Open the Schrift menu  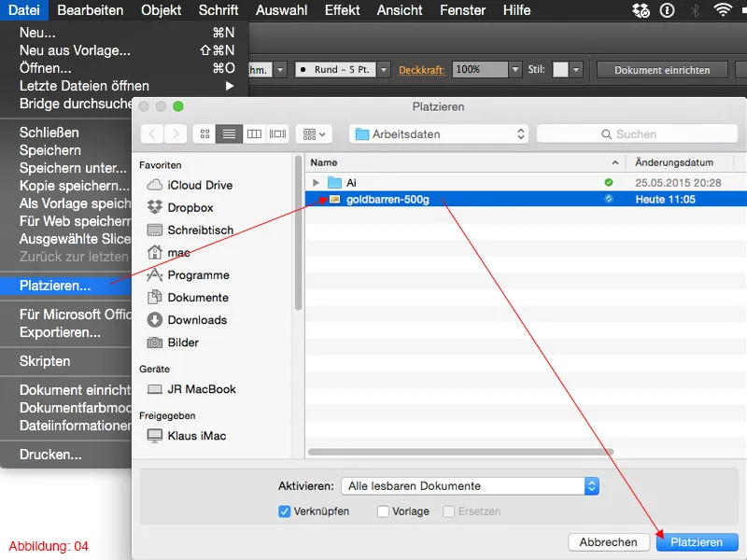tap(218, 10)
